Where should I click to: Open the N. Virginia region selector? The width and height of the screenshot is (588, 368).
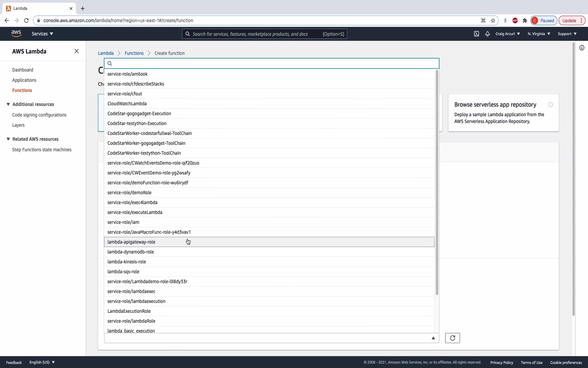tap(539, 34)
